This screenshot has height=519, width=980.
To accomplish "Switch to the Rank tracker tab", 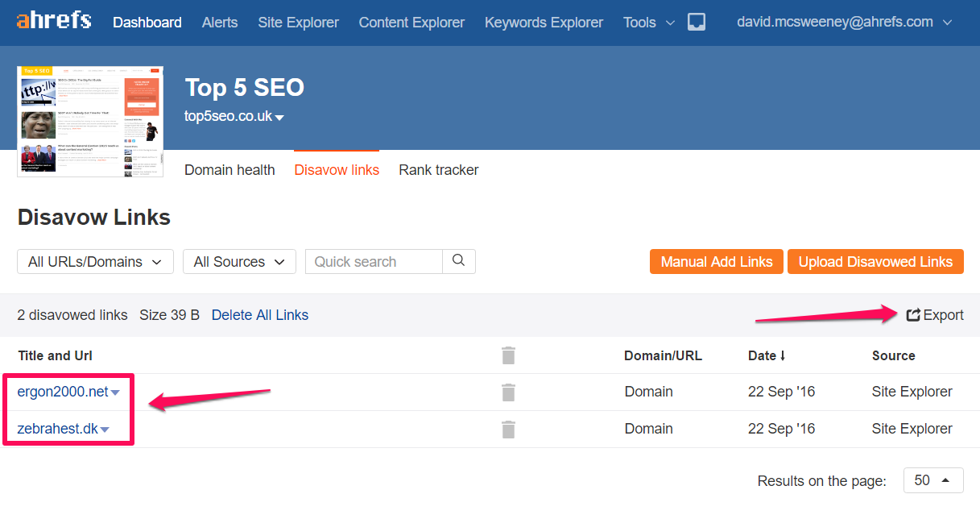I will tap(439, 170).
